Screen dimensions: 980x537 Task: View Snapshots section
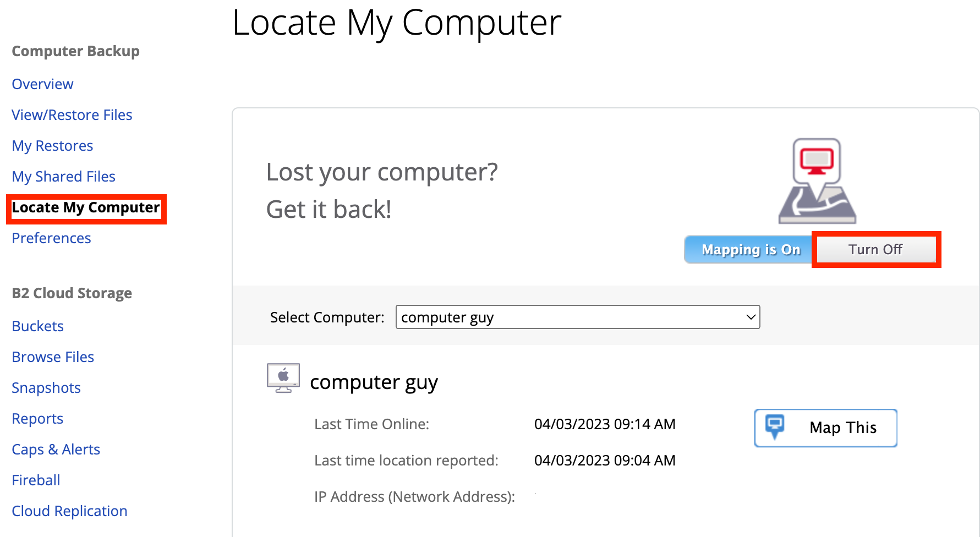click(46, 388)
